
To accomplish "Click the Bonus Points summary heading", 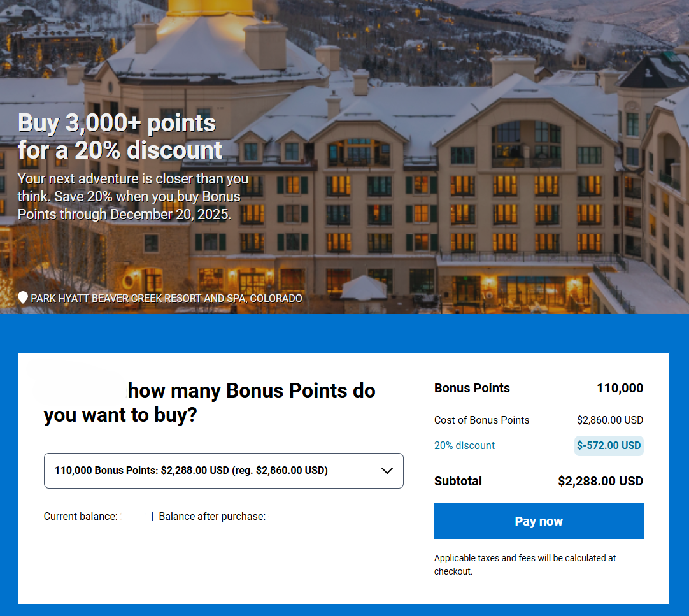I will (x=472, y=388).
